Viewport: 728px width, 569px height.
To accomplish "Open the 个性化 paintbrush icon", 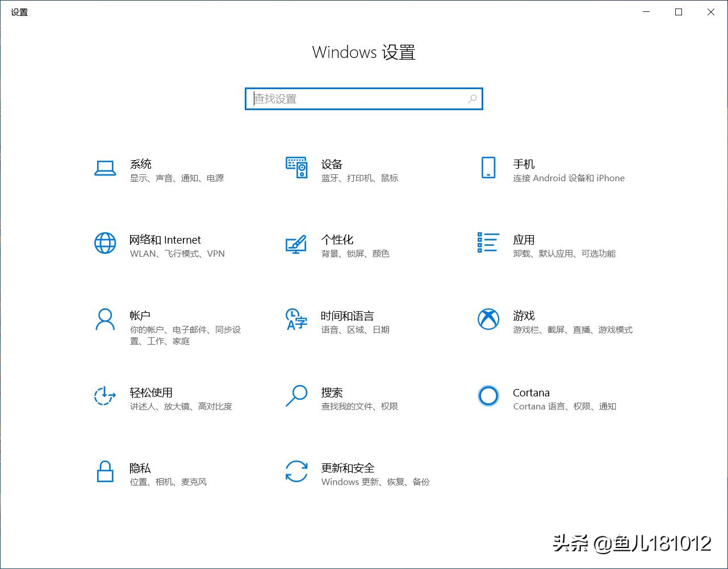I will pos(296,244).
